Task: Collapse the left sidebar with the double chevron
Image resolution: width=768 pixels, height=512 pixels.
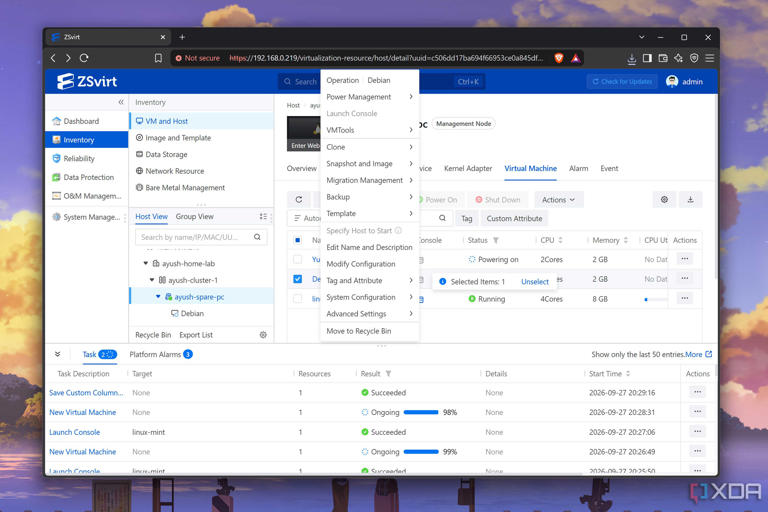Action: click(x=120, y=102)
